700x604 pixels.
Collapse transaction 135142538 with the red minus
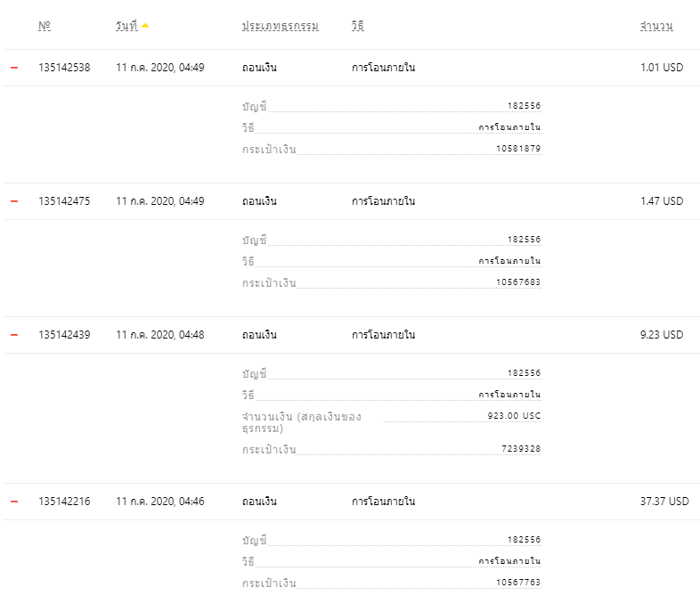click(x=14, y=68)
